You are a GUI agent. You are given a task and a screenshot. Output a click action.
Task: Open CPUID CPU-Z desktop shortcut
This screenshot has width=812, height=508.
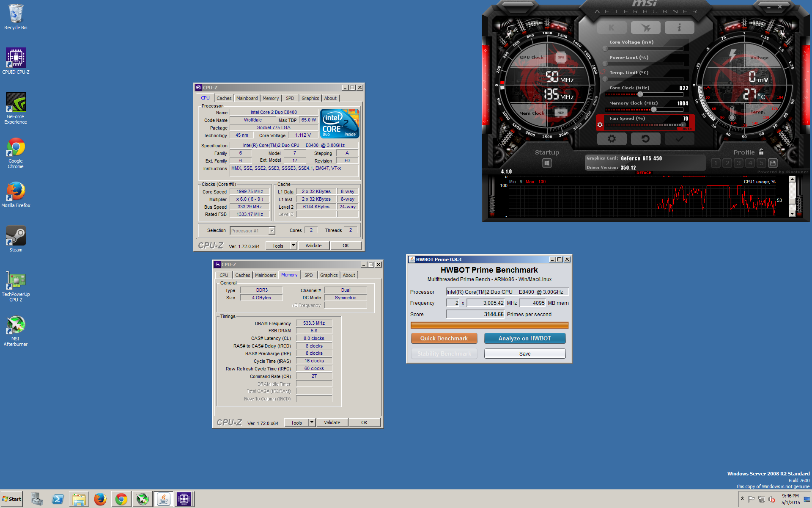tap(16, 61)
